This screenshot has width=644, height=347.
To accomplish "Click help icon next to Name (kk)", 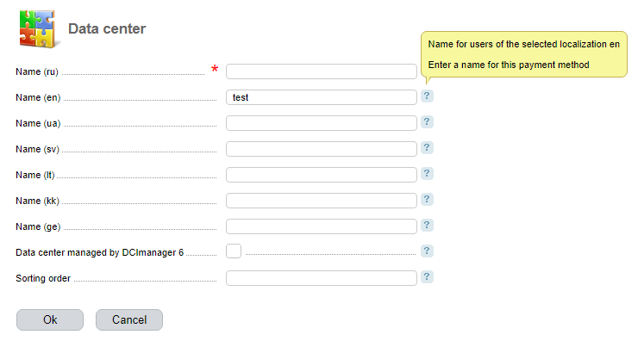I will coord(427,200).
